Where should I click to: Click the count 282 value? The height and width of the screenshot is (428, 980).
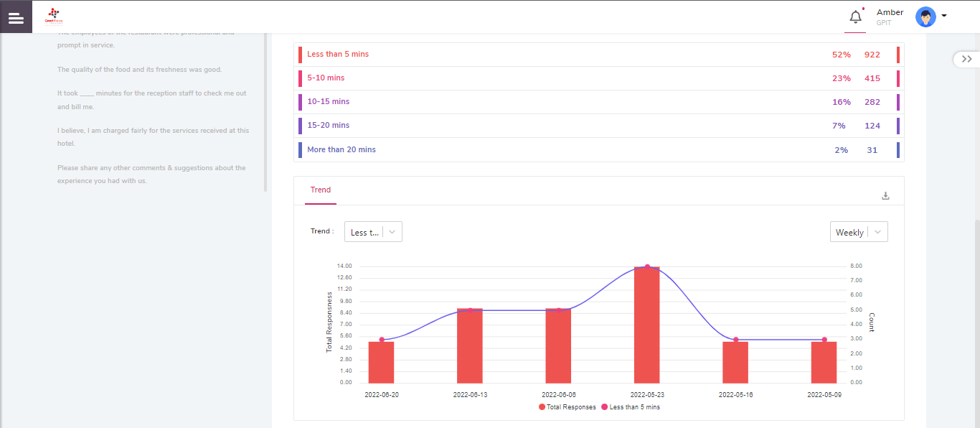click(x=872, y=102)
